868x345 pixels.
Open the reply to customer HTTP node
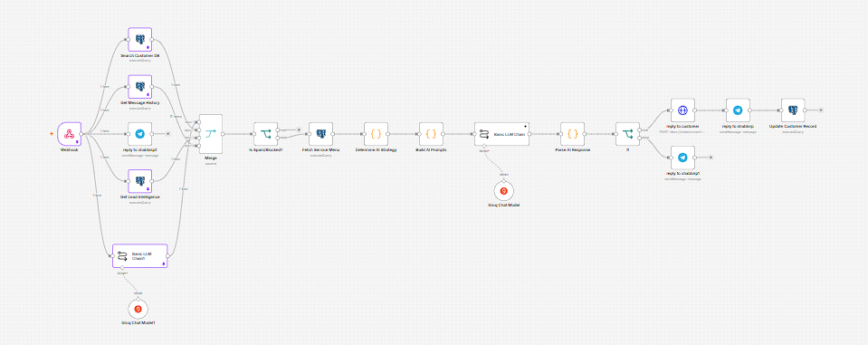click(682, 110)
